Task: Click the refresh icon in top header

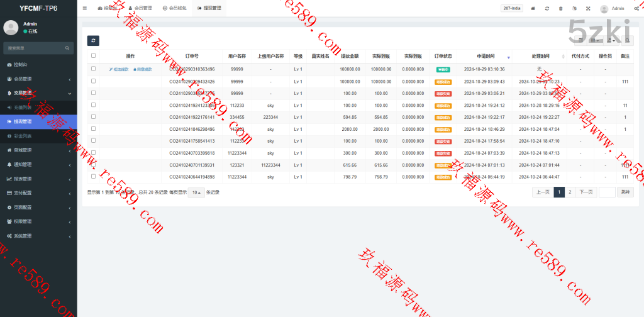Action: point(547,9)
